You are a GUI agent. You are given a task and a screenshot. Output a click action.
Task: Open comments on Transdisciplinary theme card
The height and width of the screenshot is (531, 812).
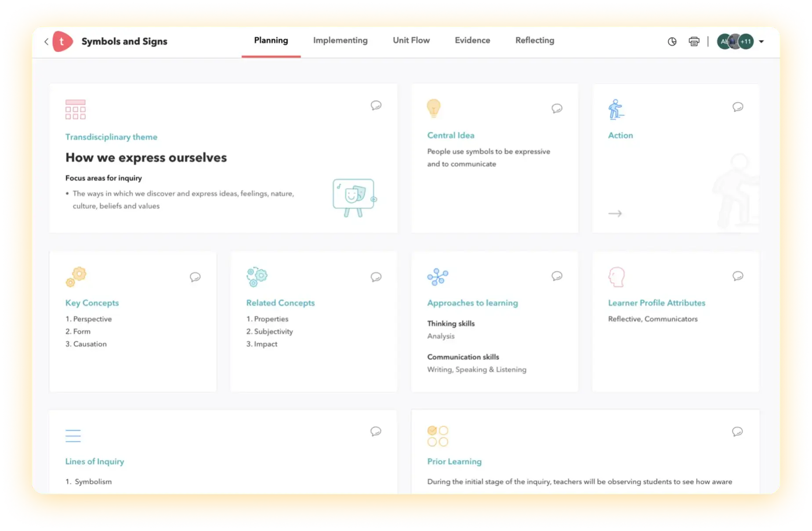click(376, 105)
